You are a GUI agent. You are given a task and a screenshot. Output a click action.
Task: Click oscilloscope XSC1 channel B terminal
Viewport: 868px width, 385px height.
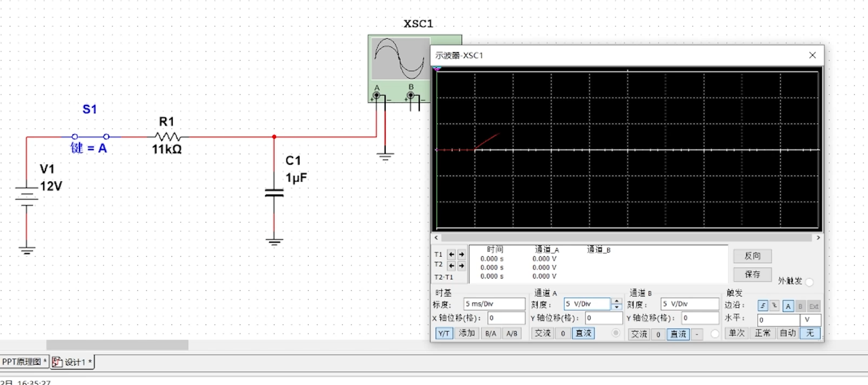click(x=411, y=95)
